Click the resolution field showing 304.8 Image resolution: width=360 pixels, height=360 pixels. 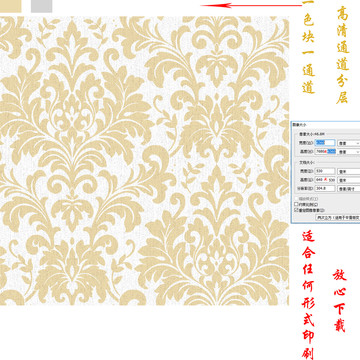(x=325, y=188)
